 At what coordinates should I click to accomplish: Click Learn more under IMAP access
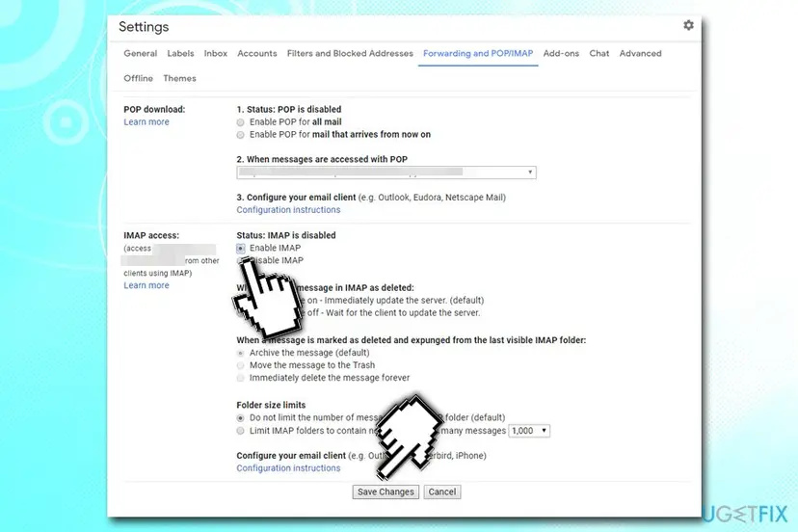(146, 285)
